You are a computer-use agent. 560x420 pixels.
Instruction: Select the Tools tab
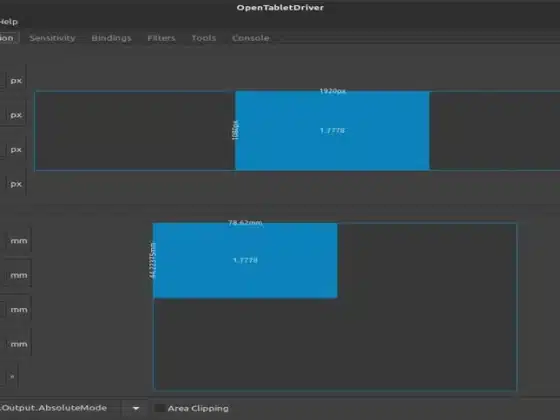point(204,38)
